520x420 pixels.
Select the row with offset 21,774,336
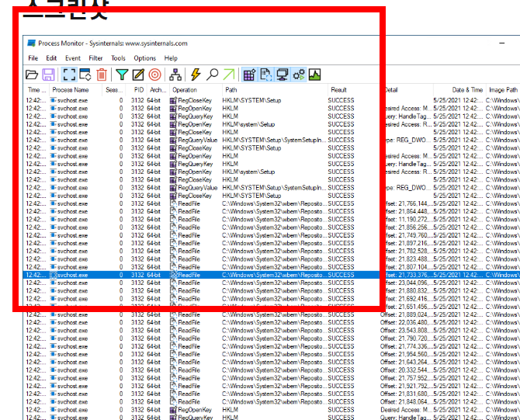pyautogui.click(x=272, y=346)
